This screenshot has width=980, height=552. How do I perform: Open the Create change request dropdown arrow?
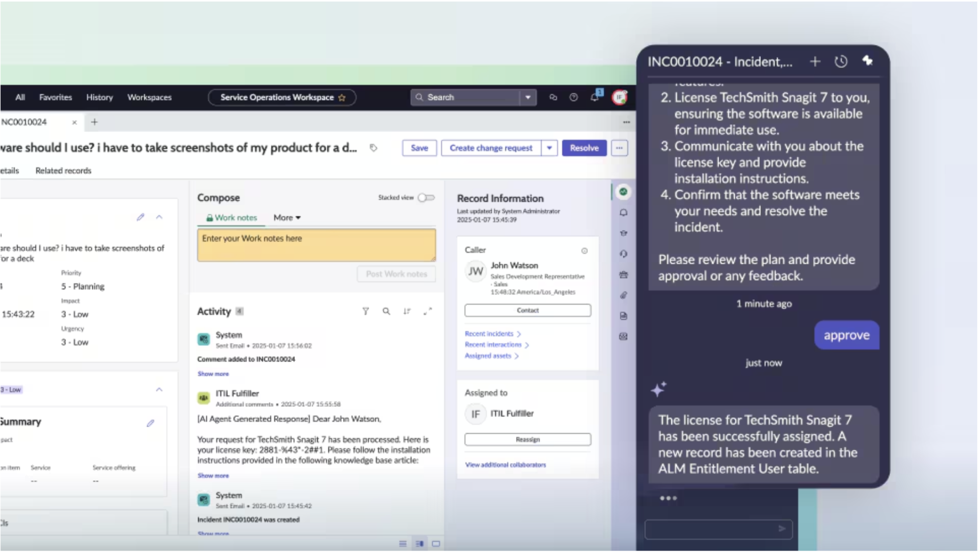tap(549, 148)
